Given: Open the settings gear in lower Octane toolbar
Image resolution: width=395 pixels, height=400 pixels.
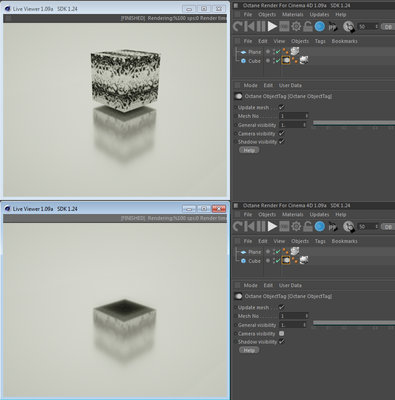Looking at the screenshot, I should [296, 226].
